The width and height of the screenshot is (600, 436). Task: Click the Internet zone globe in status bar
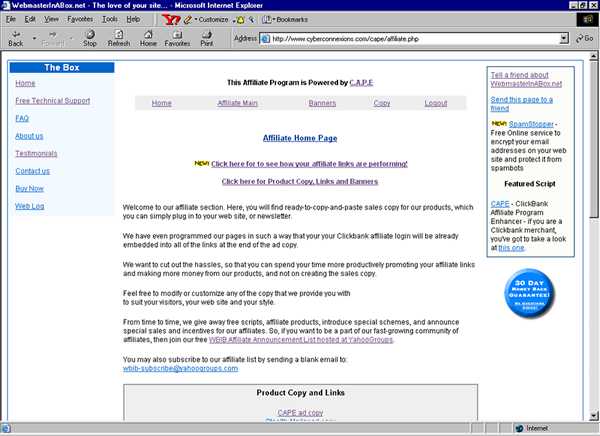pyautogui.click(x=519, y=428)
